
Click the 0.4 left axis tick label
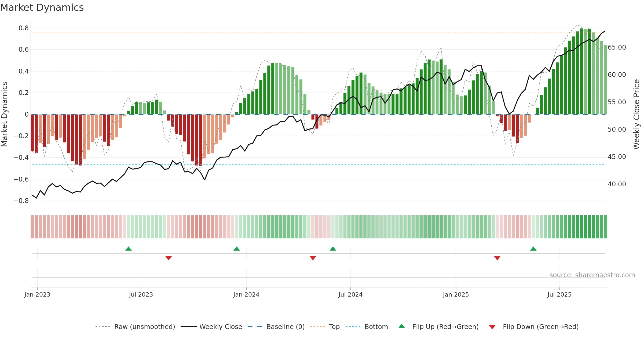[x=24, y=71]
